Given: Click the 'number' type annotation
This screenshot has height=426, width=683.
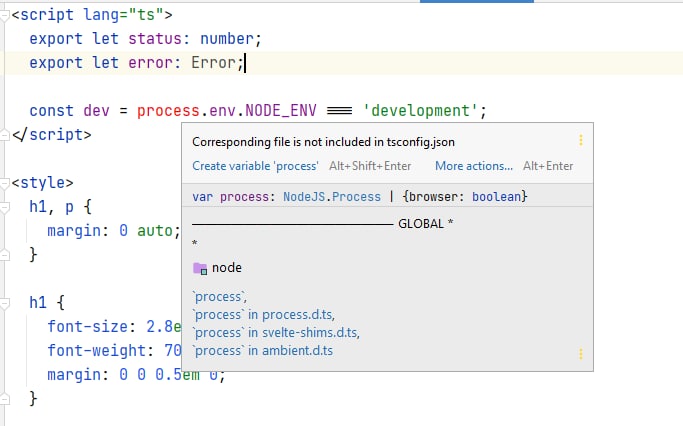Looking at the screenshot, I should coord(227,39).
